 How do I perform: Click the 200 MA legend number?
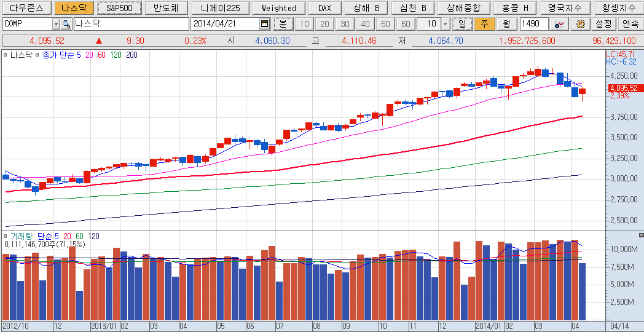click(132, 54)
